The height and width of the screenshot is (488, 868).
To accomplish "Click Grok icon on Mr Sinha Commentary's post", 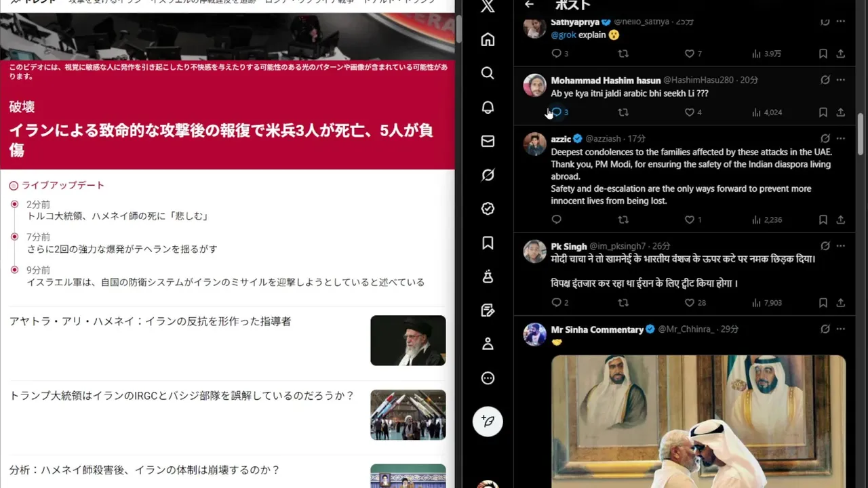I will click(825, 329).
